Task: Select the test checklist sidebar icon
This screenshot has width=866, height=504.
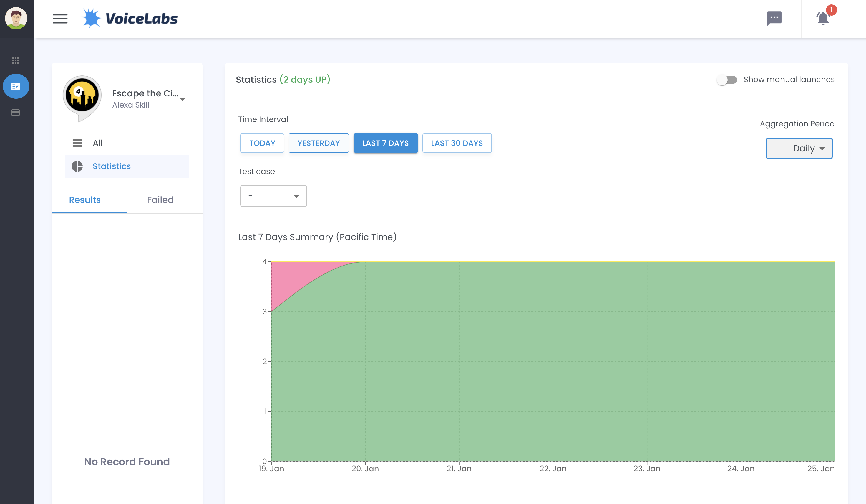Action: click(16, 86)
